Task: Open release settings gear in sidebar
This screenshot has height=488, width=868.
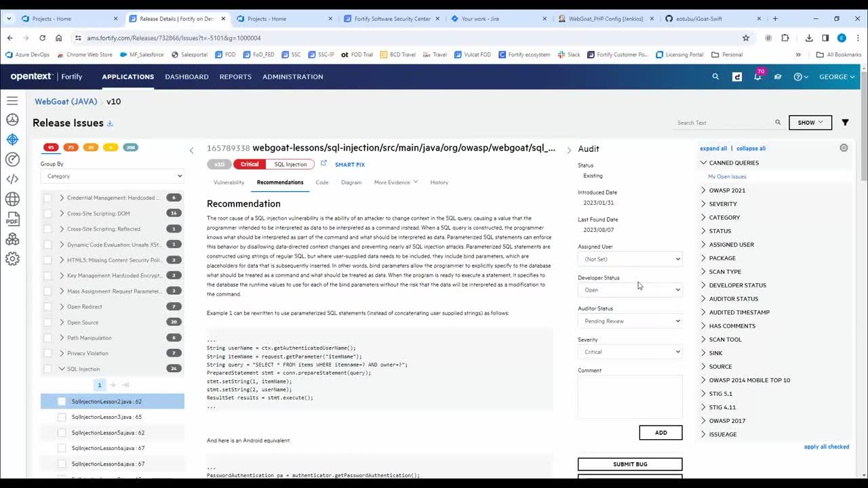Action: (12, 258)
